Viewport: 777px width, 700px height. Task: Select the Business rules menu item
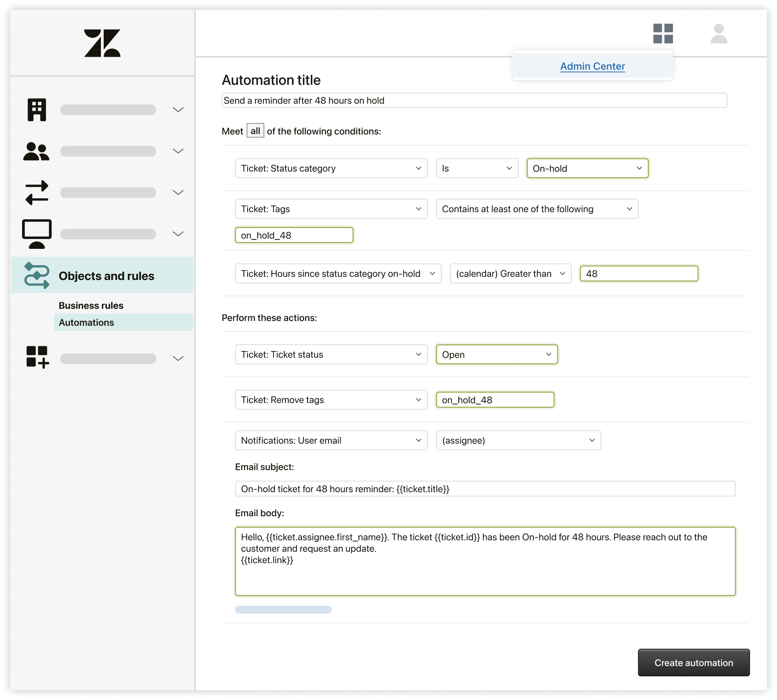[x=90, y=305]
